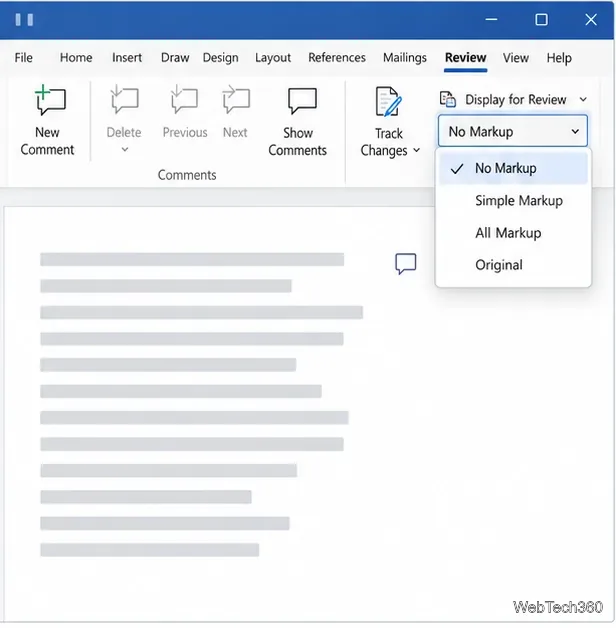Switch to the Mailings tab

pyautogui.click(x=405, y=58)
